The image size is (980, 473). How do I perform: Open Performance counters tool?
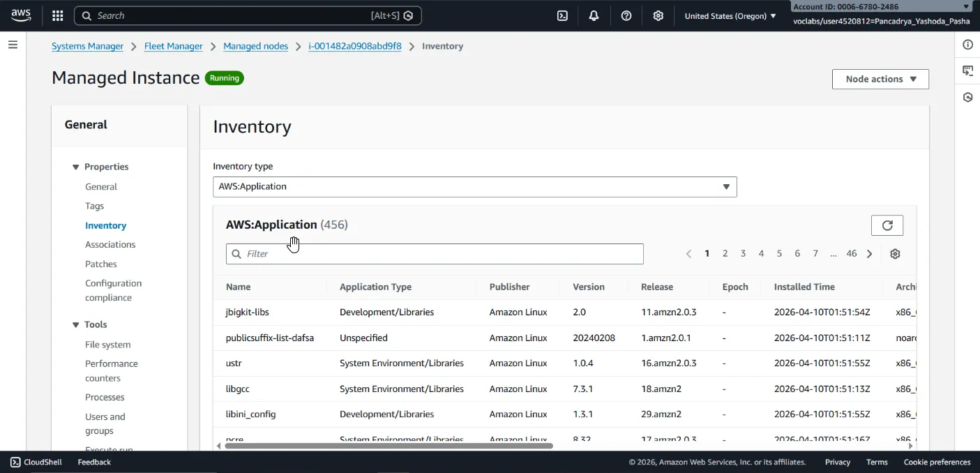coord(112,370)
